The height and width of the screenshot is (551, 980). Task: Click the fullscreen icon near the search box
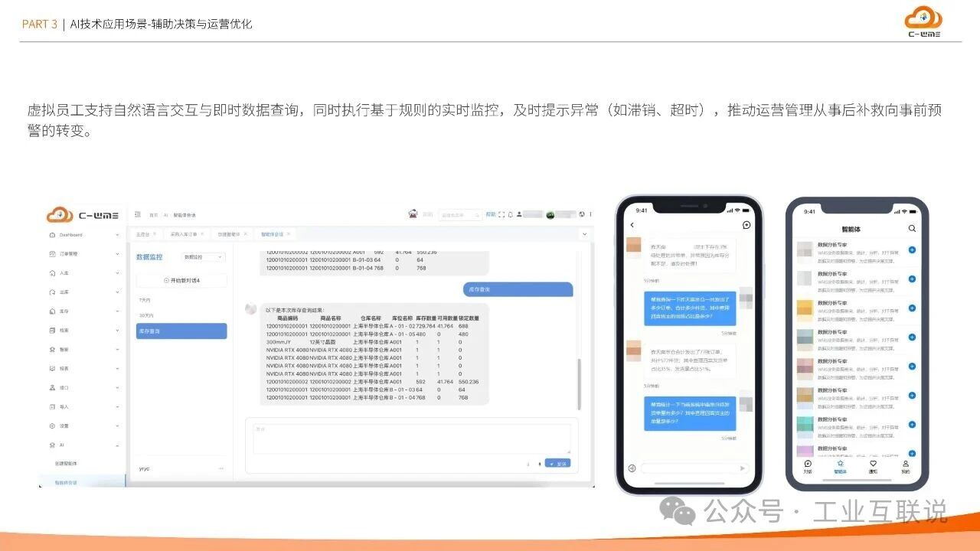pyautogui.click(x=502, y=214)
